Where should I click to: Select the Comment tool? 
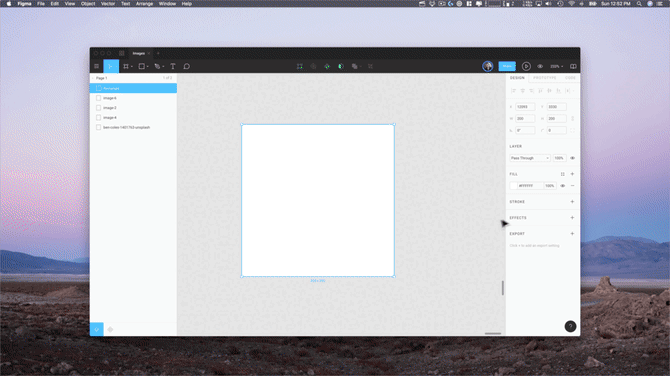click(187, 66)
